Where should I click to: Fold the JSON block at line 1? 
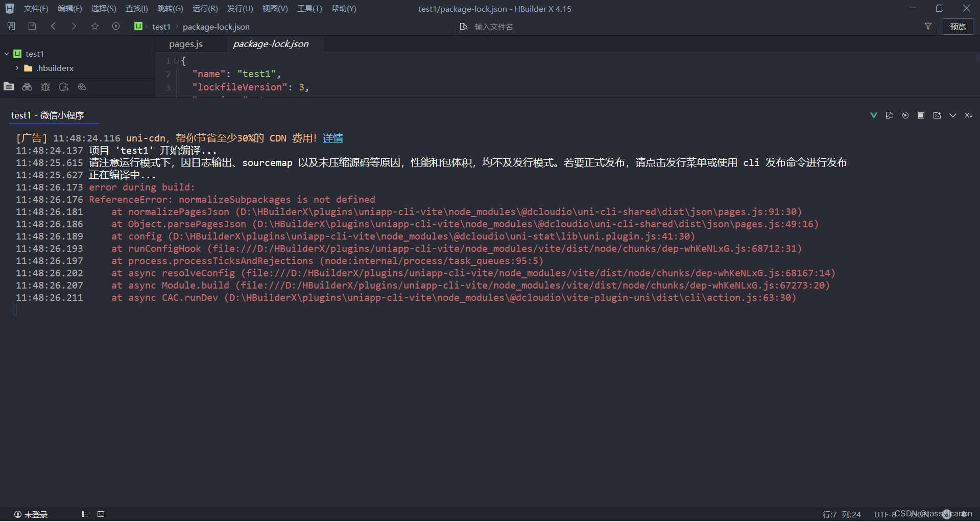pyautogui.click(x=176, y=61)
